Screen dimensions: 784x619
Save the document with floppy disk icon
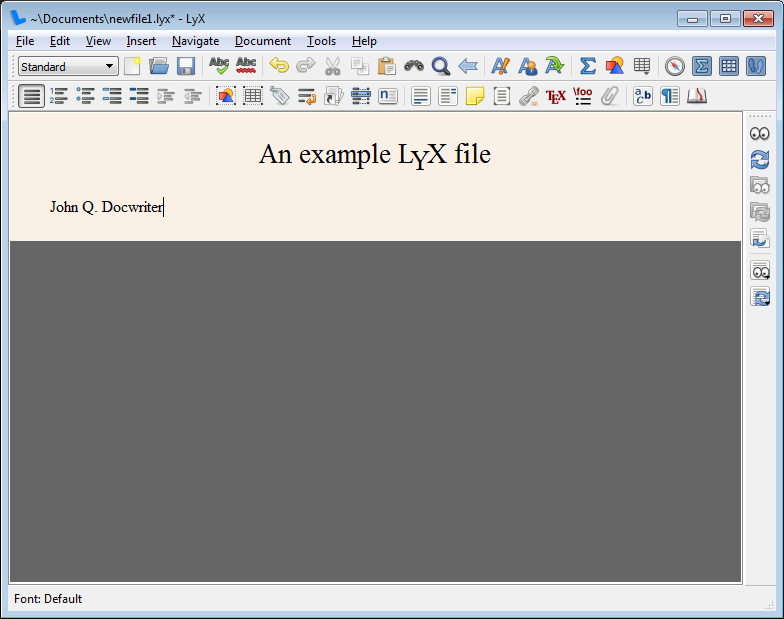(x=186, y=66)
